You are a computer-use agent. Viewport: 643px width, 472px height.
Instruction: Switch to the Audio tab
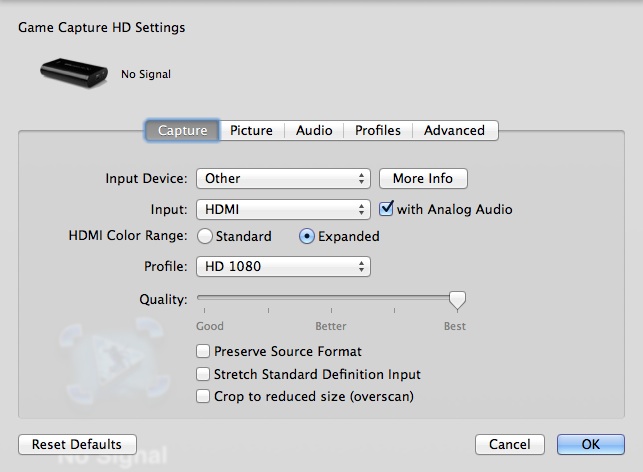point(314,130)
